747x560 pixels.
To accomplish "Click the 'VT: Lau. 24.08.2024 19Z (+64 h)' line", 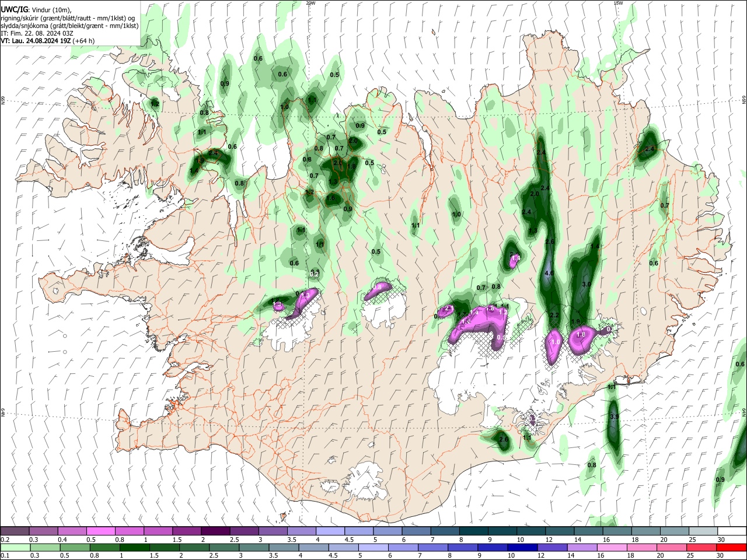I will tap(48, 41).
